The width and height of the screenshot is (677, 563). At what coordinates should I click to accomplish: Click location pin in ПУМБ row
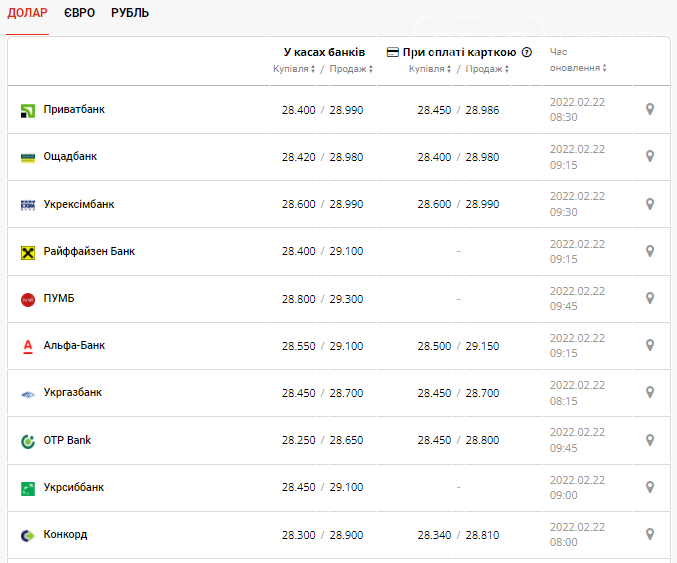pos(649,298)
